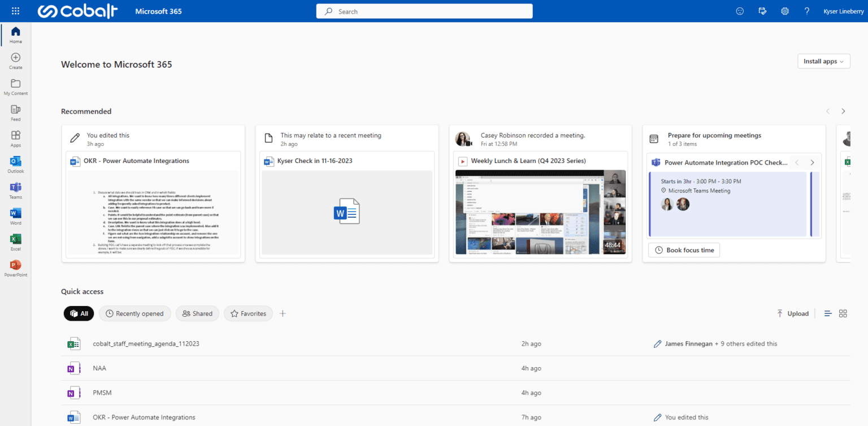Open the Microsoft 365 app launcher
Viewport: 868px width, 426px height.
point(15,11)
